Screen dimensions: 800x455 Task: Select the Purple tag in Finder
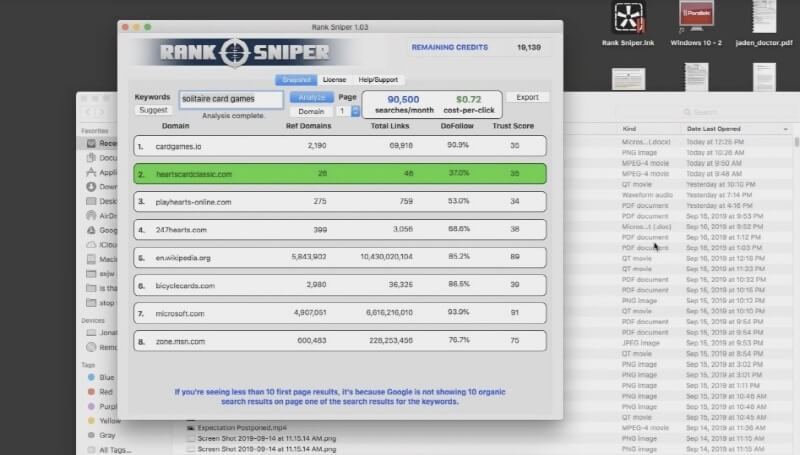[x=102, y=407]
